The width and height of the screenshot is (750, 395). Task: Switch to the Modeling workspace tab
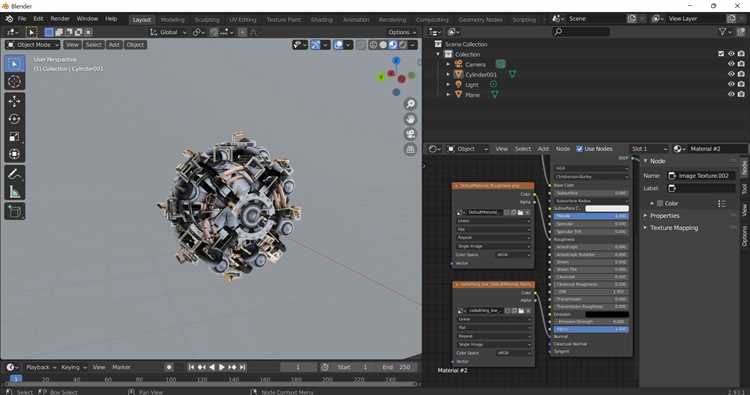tap(172, 20)
